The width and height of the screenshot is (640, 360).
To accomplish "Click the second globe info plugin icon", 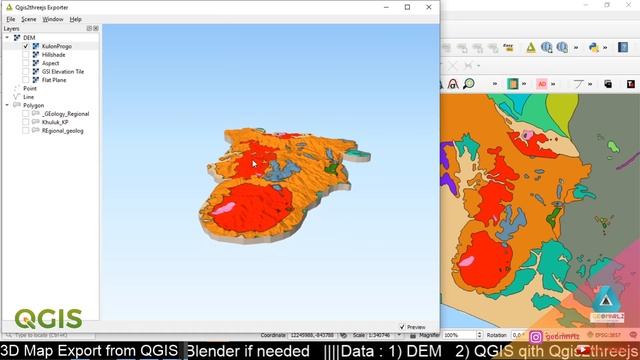I will tap(562, 48).
